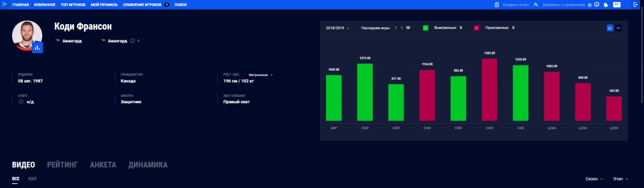Click Cody Franson's player photo
Image resolution: width=644 pixels, height=188 pixels.
(x=27, y=36)
